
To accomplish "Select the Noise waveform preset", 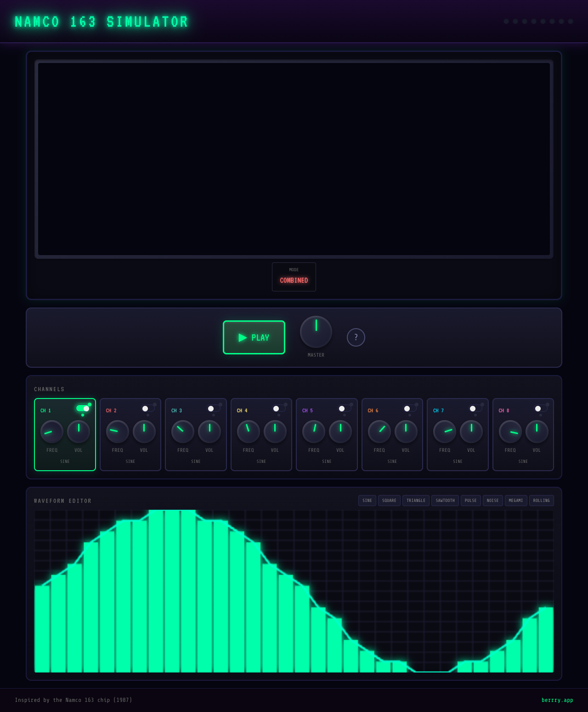I will tap(492, 501).
